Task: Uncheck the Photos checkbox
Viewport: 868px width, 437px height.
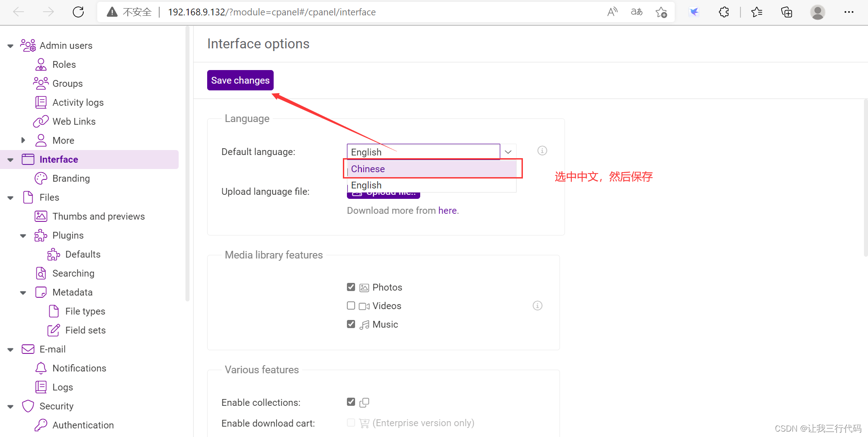Action: pos(351,287)
